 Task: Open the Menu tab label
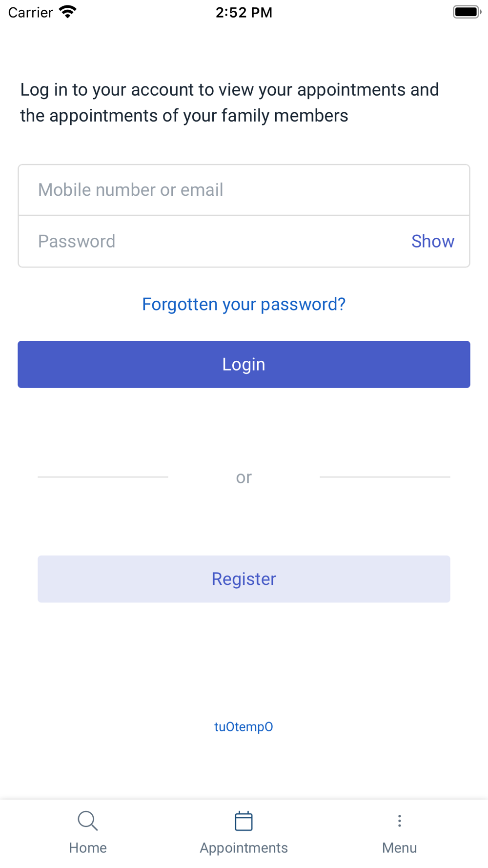click(x=399, y=848)
